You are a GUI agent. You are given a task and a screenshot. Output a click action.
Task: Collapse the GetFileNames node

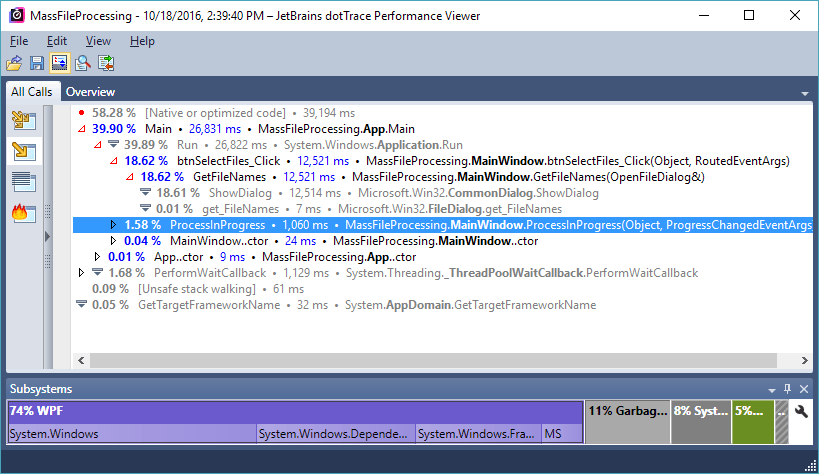tap(130, 177)
